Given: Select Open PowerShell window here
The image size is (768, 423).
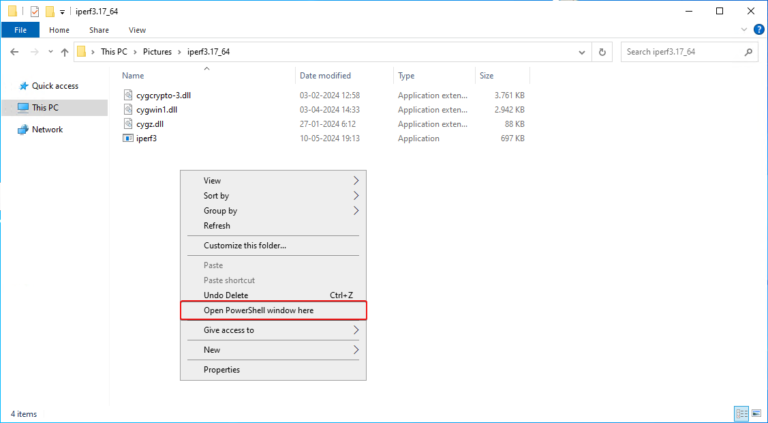Looking at the screenshot, I should [x=273, y=310].
